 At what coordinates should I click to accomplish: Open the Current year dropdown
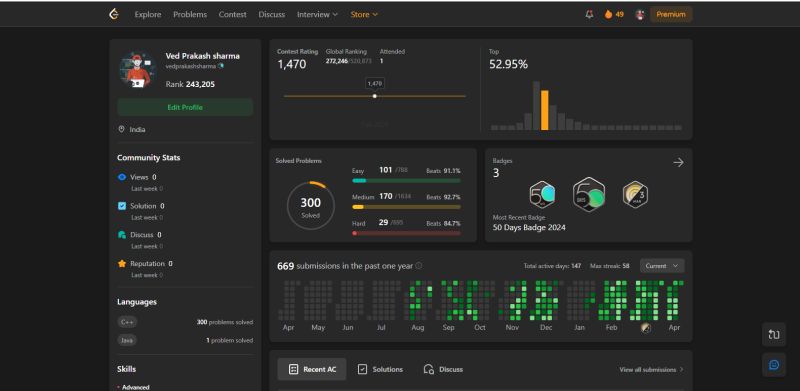point(662,266)
